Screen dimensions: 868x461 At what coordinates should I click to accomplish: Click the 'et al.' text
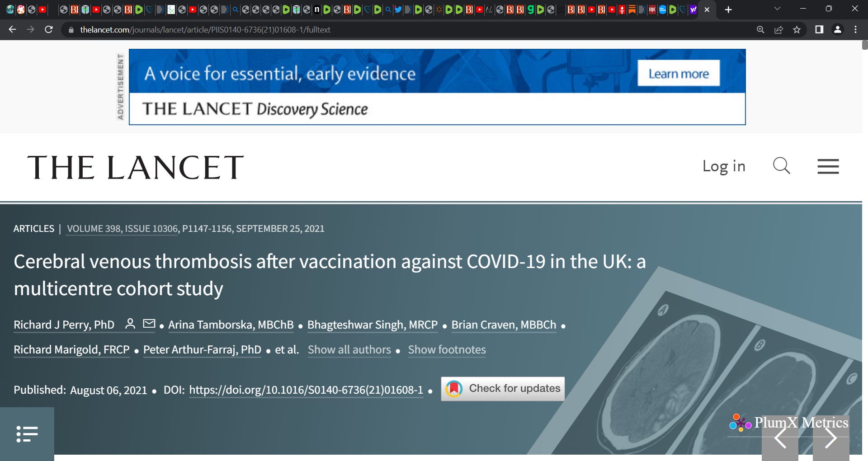click(x=287, y=349)
